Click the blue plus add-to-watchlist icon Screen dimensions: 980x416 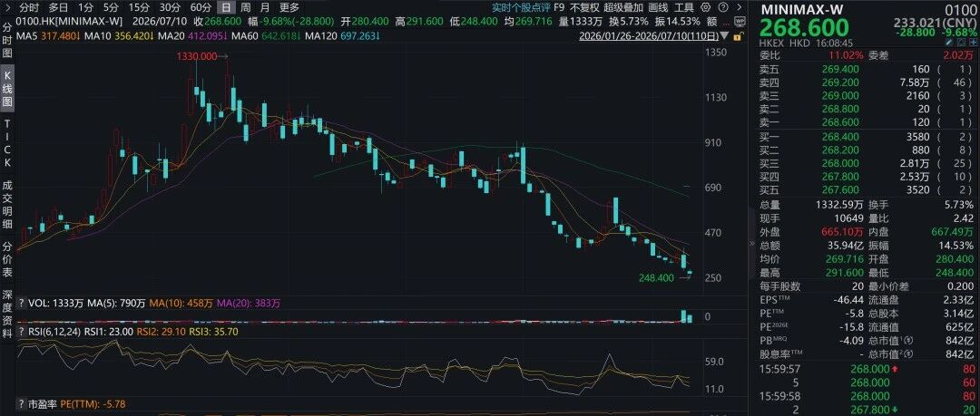[x=973, y=43]
